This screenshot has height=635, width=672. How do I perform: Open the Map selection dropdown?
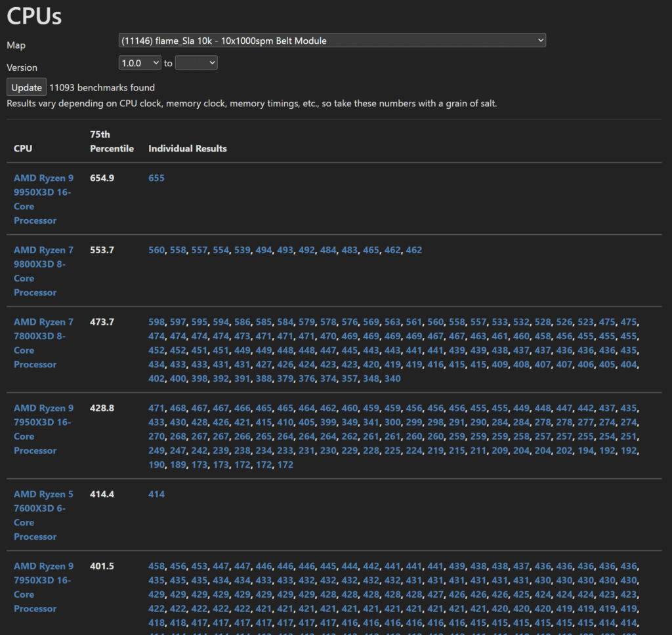[x=332, y=40]
